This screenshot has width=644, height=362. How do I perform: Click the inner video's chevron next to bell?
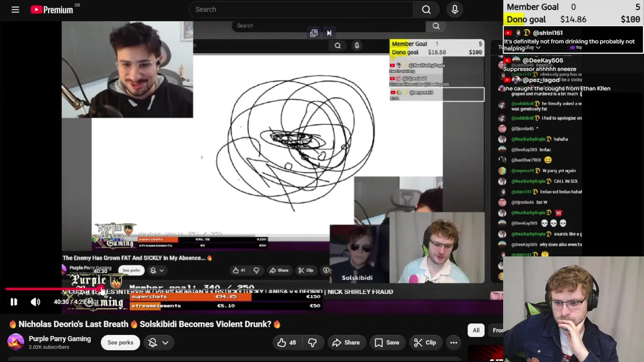[x=162, y=270]
